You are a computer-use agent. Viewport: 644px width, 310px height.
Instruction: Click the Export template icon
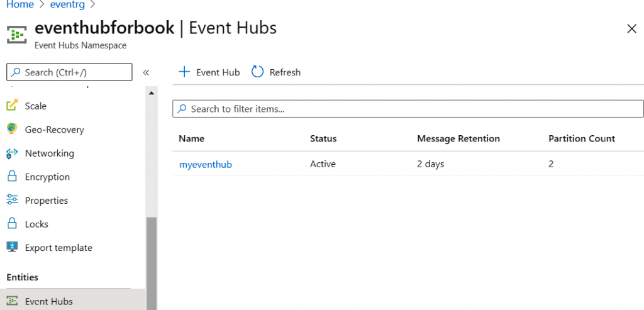point(12,248)
